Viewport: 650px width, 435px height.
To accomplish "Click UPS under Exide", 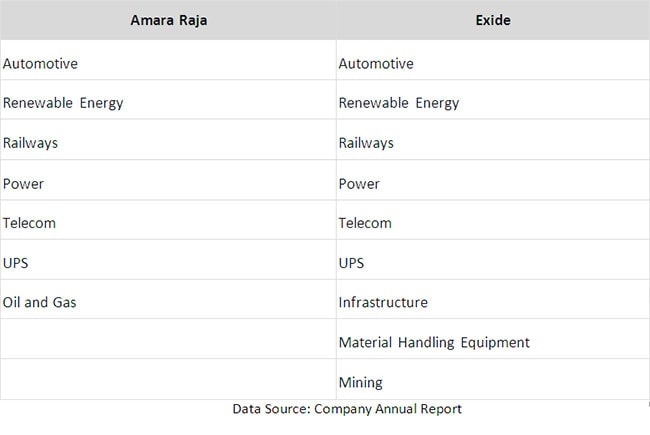I will 352,263.
